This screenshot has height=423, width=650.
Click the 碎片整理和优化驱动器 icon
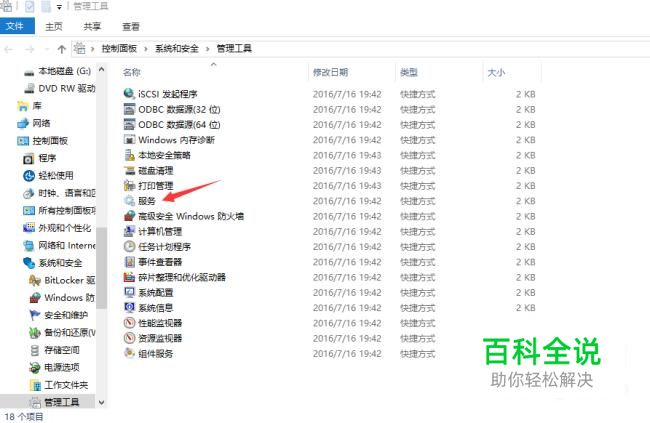(x=129, y=277)
